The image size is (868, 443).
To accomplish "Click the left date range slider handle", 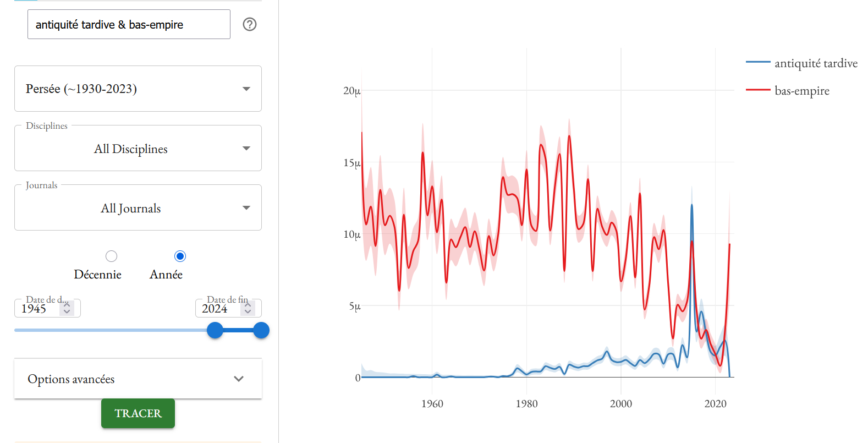I will [215, 330].
